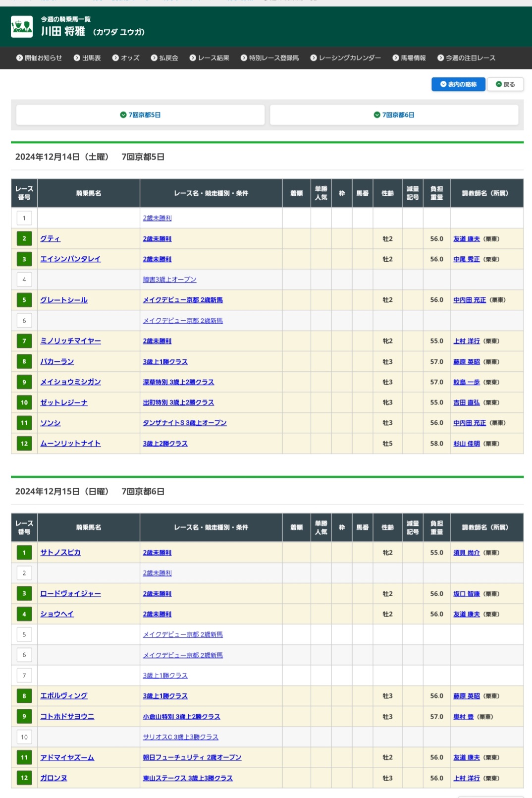Open horse グティ link
This screenshot has height=798, width=532.
pos(51,239)
